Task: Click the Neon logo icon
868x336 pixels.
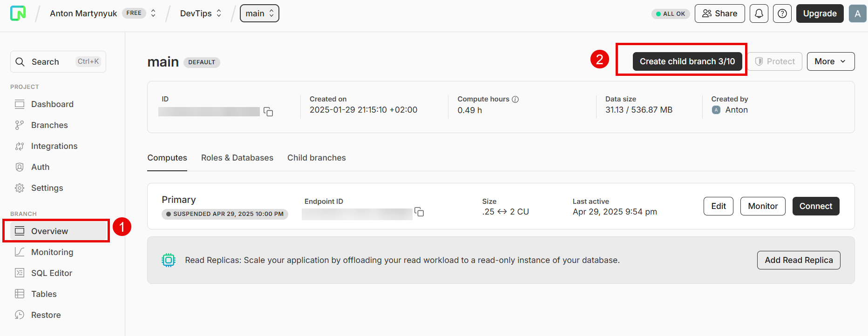Action: tap(18, 13)
